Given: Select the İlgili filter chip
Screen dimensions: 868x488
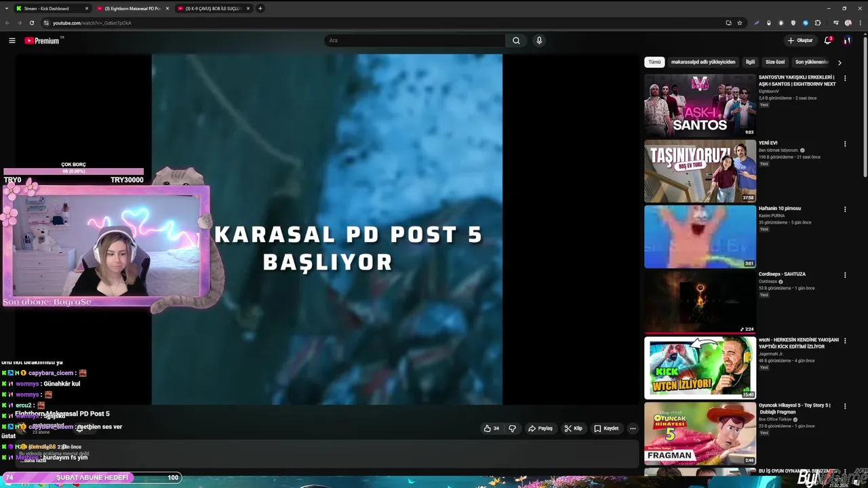Looking at the screenshot, I should click(750, 62).
